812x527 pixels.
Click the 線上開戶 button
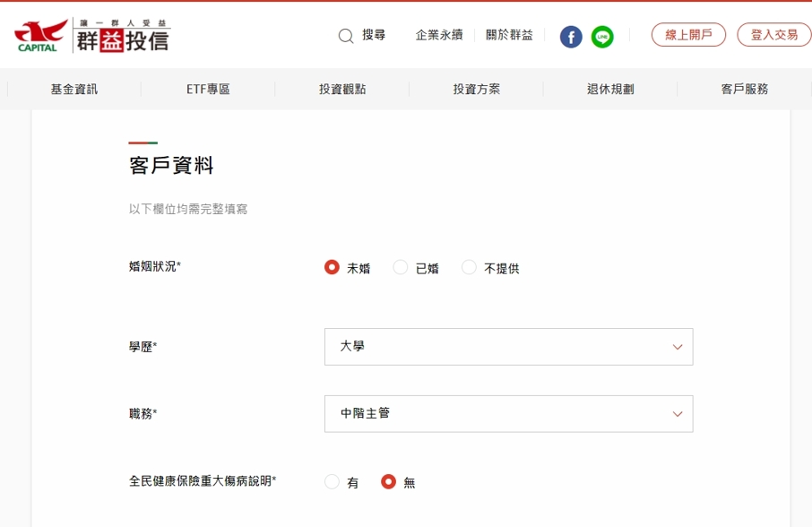(688, 35)
